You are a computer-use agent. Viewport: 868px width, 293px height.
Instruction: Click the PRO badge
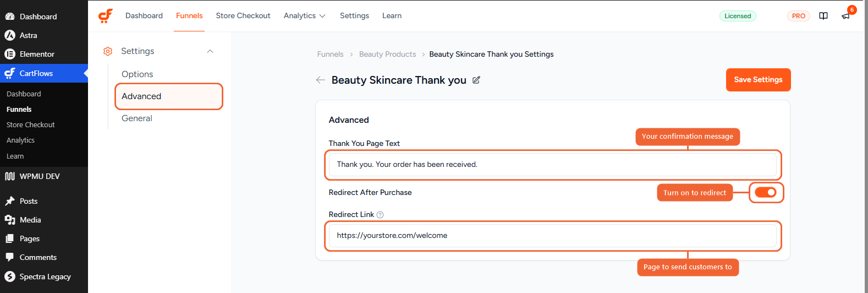tap(799, 16)
